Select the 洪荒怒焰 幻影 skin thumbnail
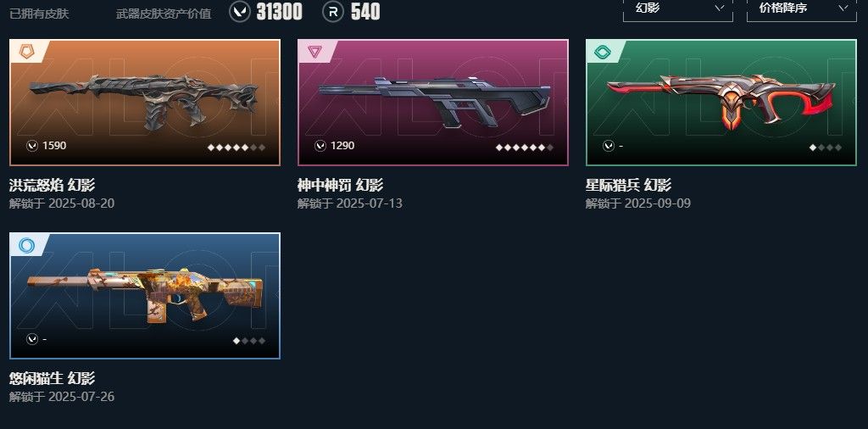Image resolution: width=868 pixels, height=429 pixels. (145, 103)
